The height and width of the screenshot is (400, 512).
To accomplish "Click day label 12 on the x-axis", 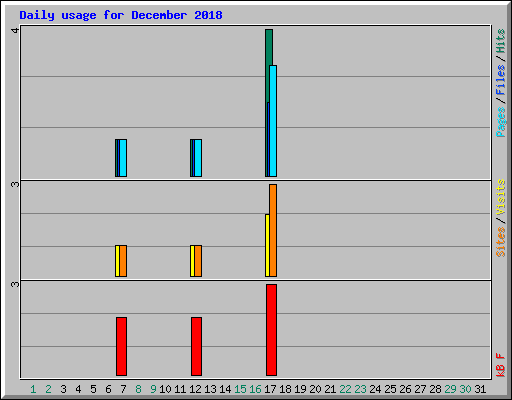I will (195, 389).
